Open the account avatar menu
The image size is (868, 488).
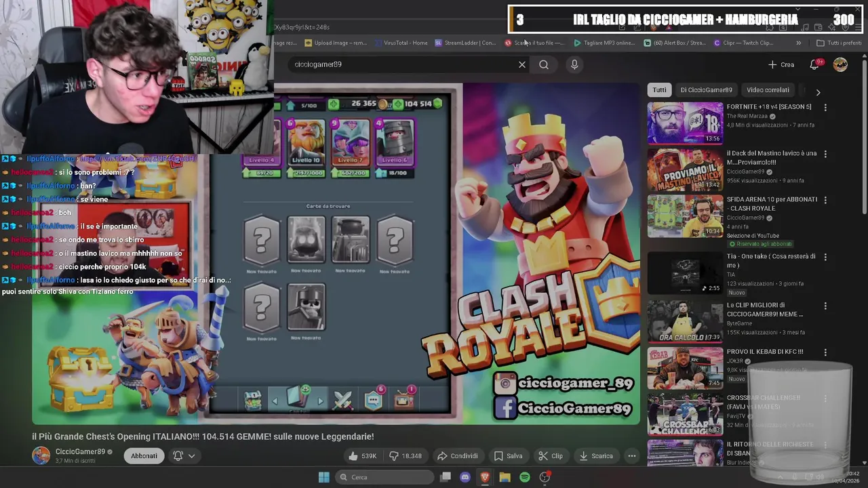pyautogui.click(x=840, y=64)
